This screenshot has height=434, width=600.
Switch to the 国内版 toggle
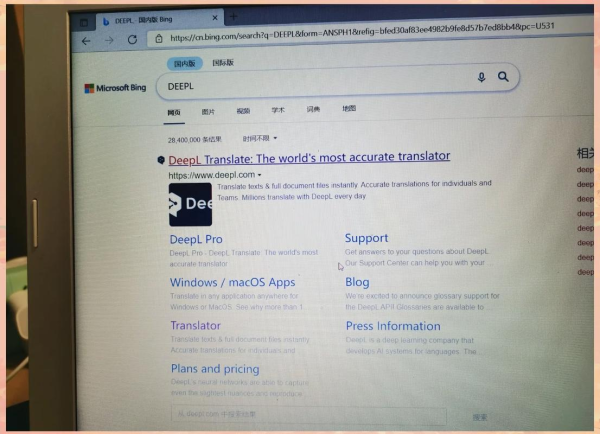click(x=184, y=64)
